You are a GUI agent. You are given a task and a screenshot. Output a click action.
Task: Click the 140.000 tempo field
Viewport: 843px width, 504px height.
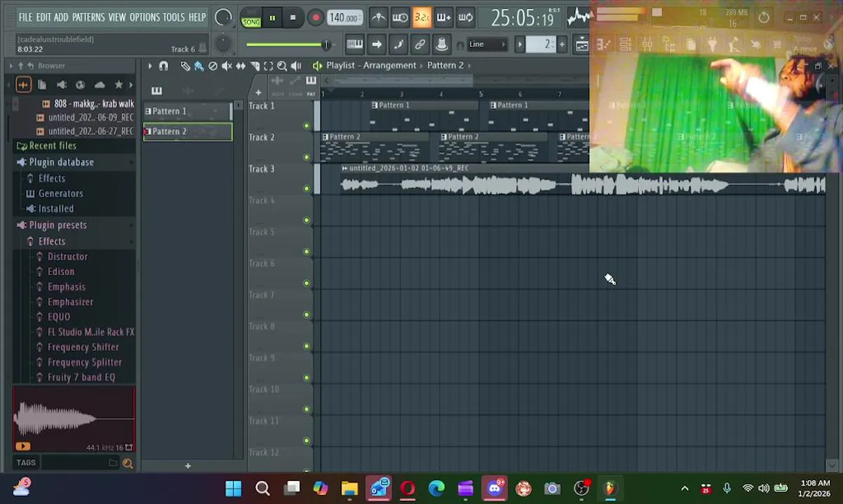tap(344, 17)
